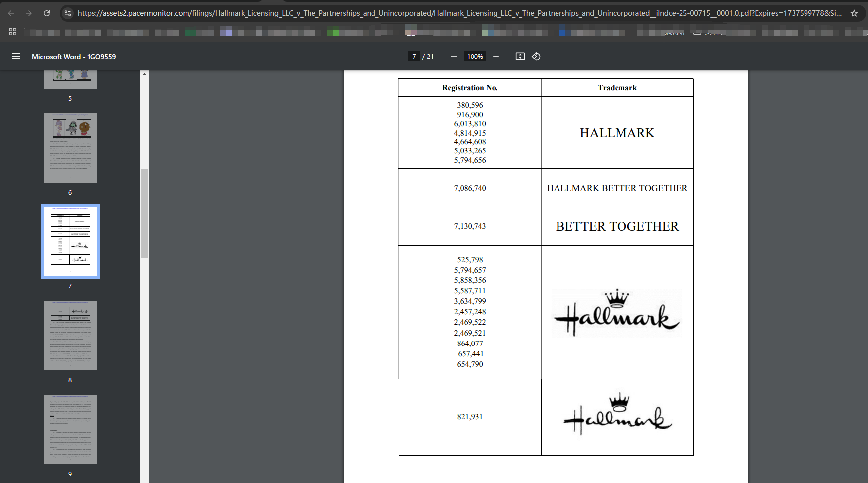Click the HALLMARK BETTER TOGETHER trademark
The height and width of the screenshot is (483, 868).
617,188
